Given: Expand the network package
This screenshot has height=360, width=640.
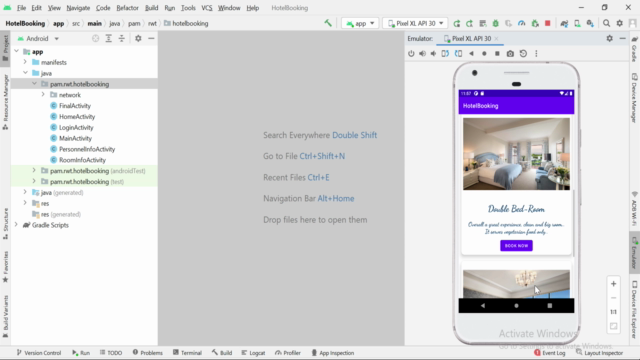Looking at the screenshot, I should (43, 95).
